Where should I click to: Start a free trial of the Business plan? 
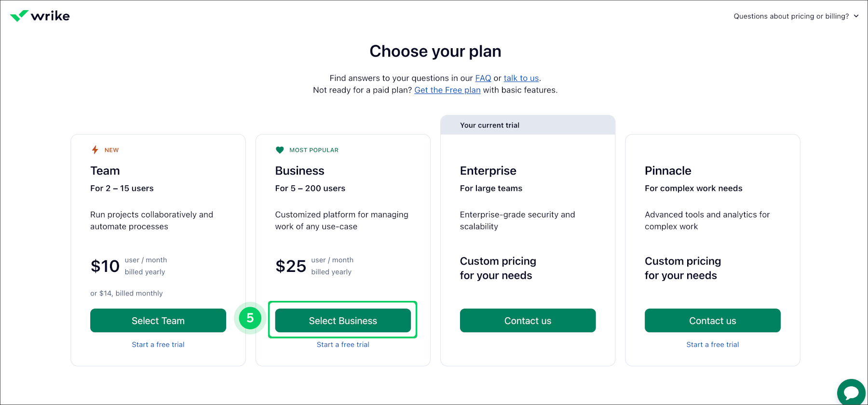pos(342,344)
